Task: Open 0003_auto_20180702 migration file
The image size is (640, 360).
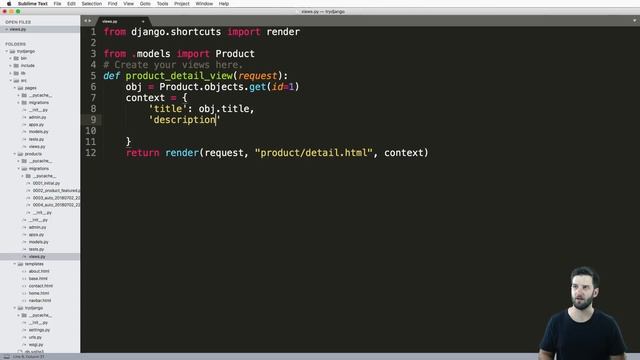Action: (x=56, y=198)
